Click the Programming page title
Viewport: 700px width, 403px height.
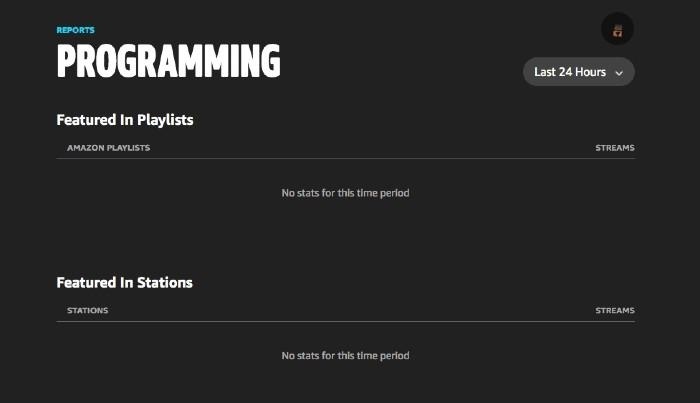tap(168, 61)
